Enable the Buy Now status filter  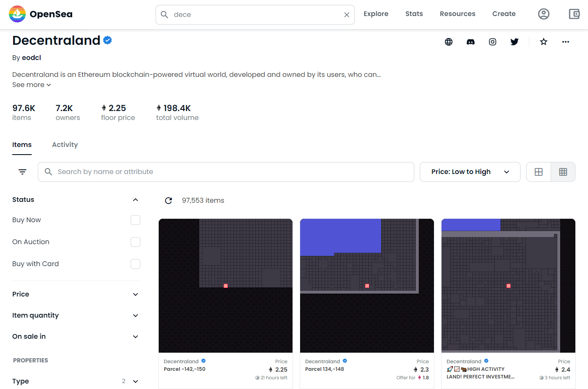click(x=135, y=220)
